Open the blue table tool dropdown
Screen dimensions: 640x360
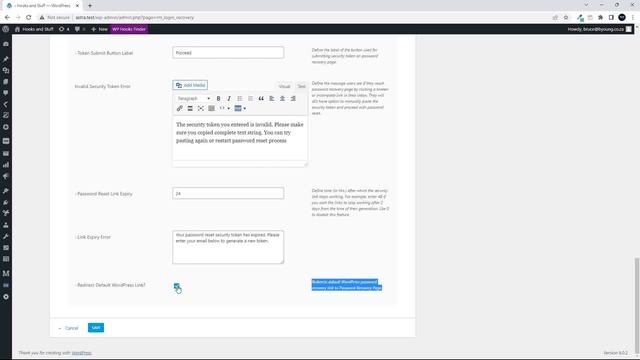tap(240, 109)
